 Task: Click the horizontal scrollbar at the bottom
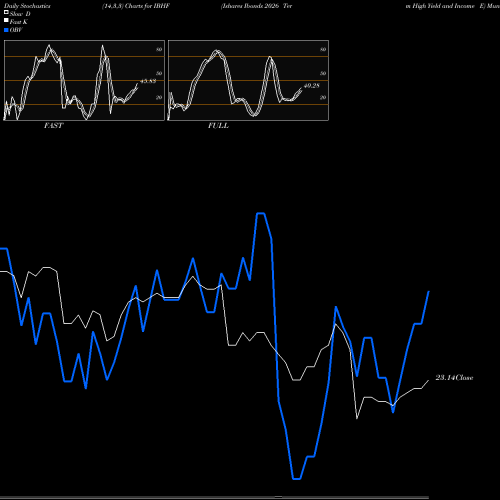[214, 497]
